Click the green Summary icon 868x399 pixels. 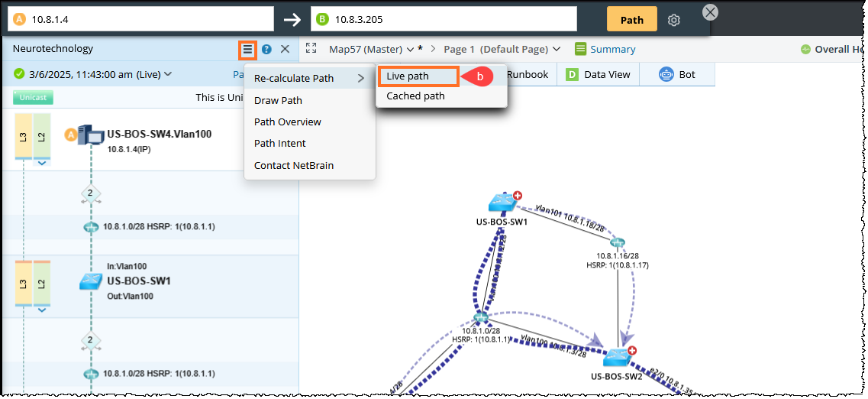tap(580, 50)
